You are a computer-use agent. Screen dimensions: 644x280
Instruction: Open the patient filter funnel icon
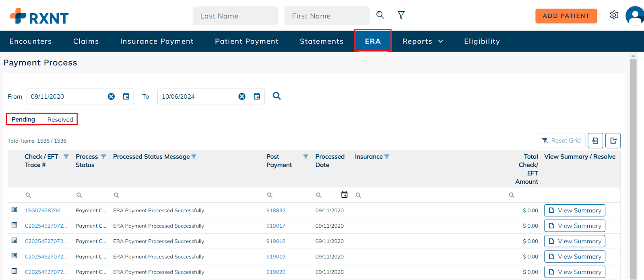click(401, 15)
